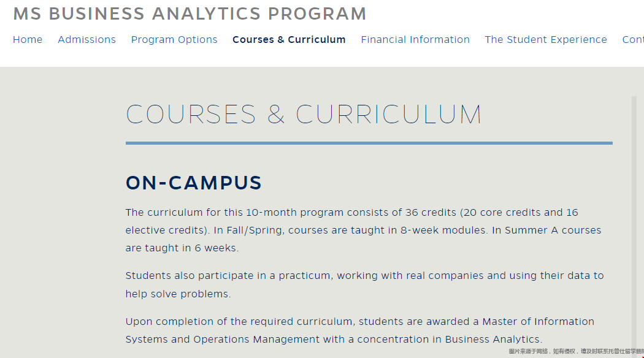Image resolution: width=644 pixels, height=358 pixels.
Task: Click the large Courses & Curriculum page heading
Action: point(304,114)
